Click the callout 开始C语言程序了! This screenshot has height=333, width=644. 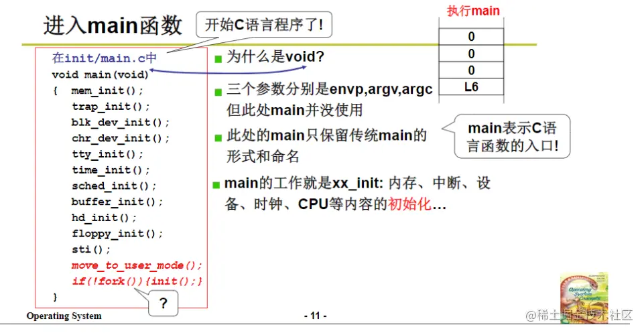(x=264, y=25)
